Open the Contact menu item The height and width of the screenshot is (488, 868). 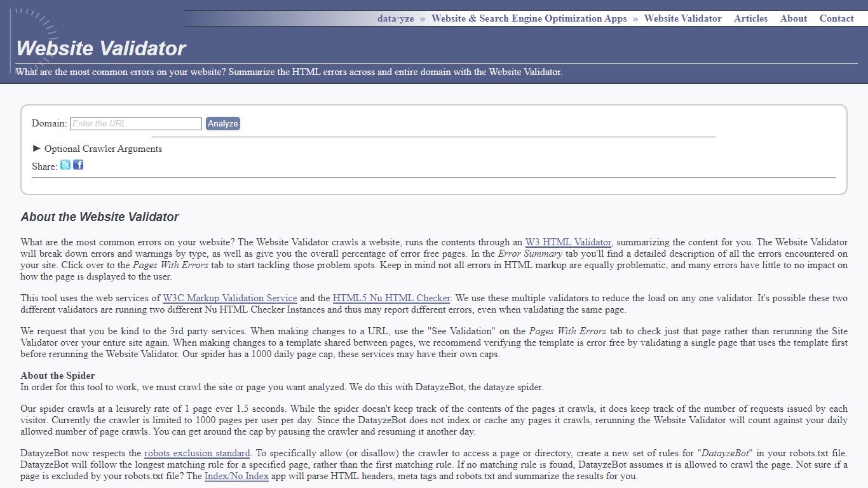[x=837, y=18]
